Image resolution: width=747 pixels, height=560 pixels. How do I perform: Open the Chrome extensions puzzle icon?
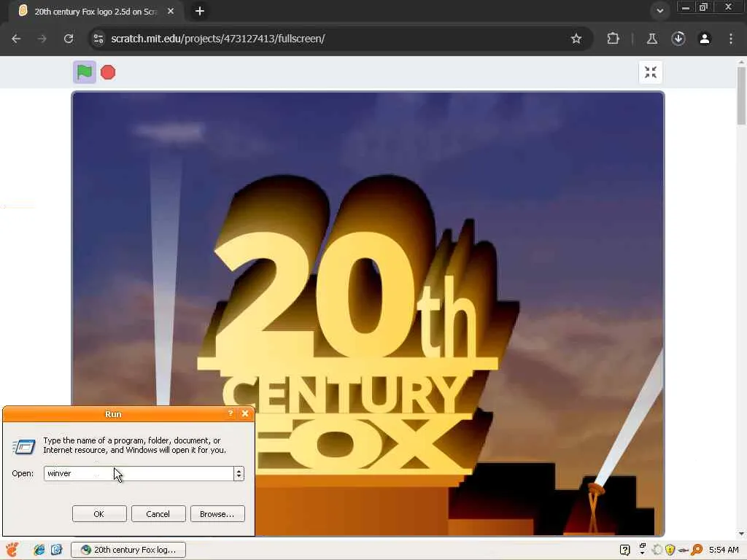613,39
